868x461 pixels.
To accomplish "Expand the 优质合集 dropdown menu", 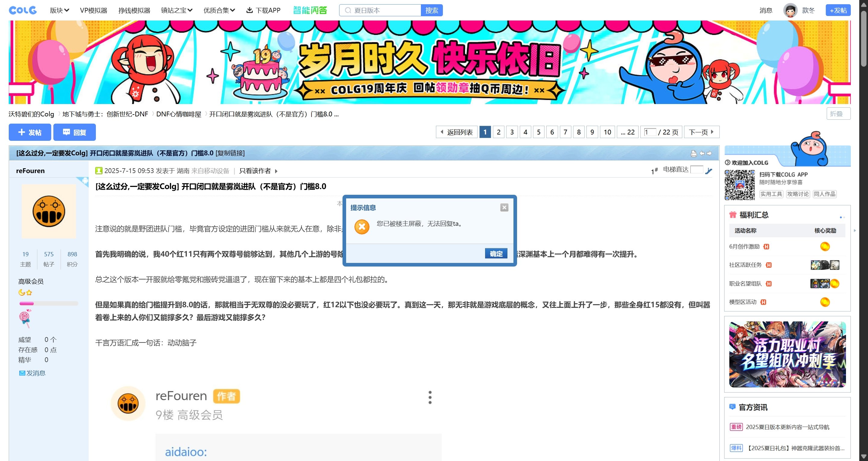I will click(219, 10).
